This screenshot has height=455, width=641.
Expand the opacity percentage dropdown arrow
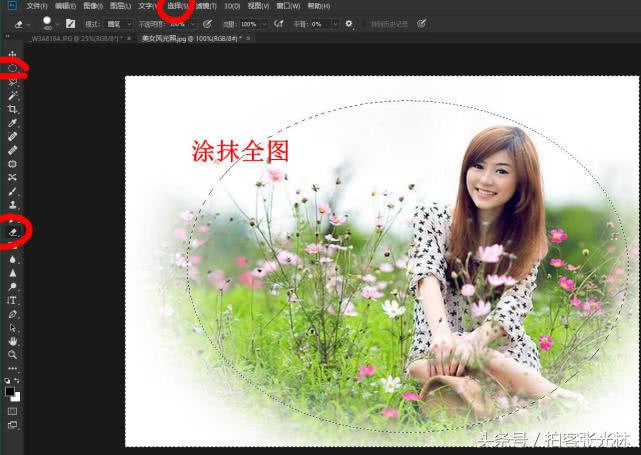pyautogui.click(x=193, y=25)
